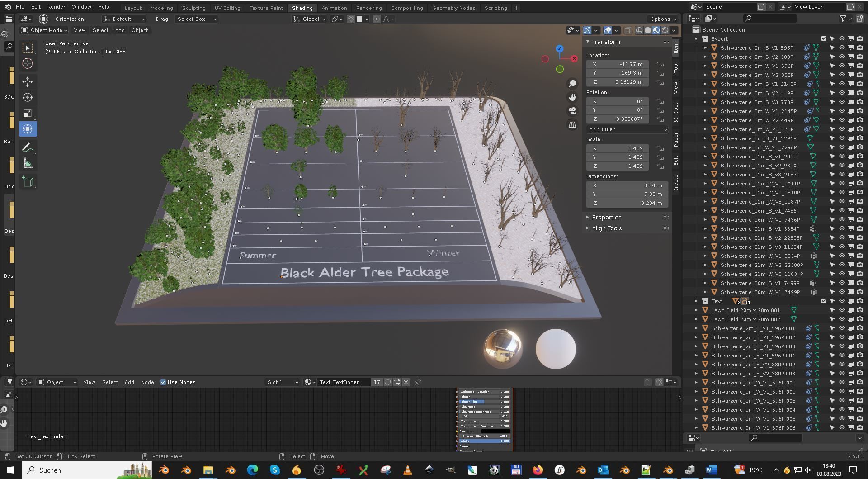Viewport: 868px width, 479px height.
Task: Pick the Measure tool
Action: coord(28,164)
